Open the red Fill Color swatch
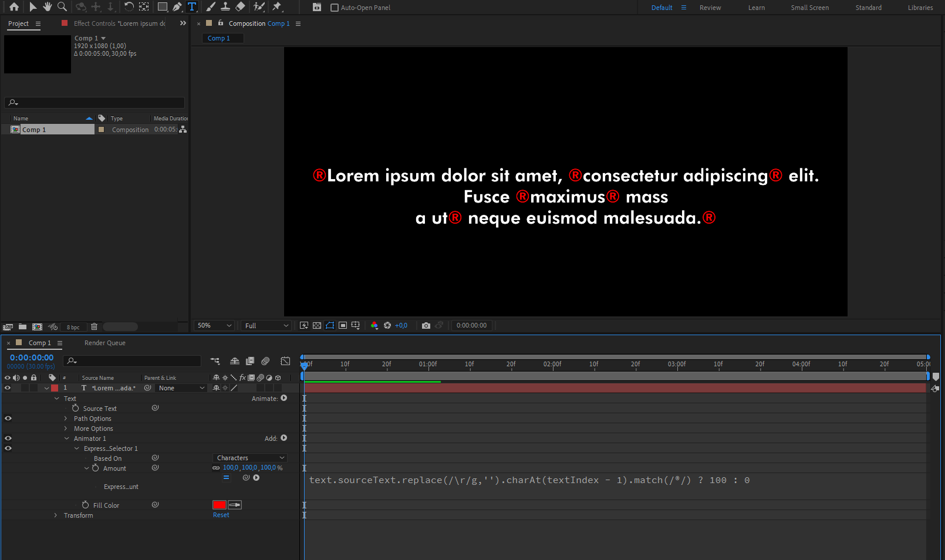Image resolution: width=945 pixels, height=560 pixels. coord(219,504)
